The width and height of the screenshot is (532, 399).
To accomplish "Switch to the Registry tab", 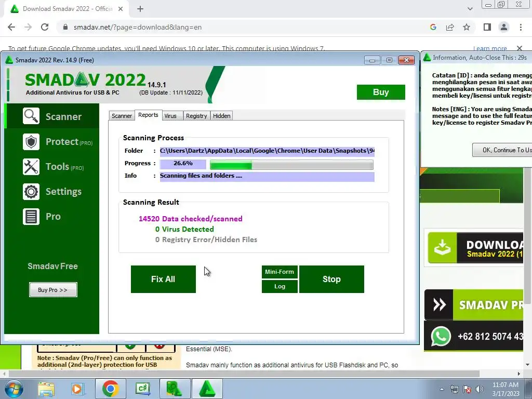I will click(196, 116).
